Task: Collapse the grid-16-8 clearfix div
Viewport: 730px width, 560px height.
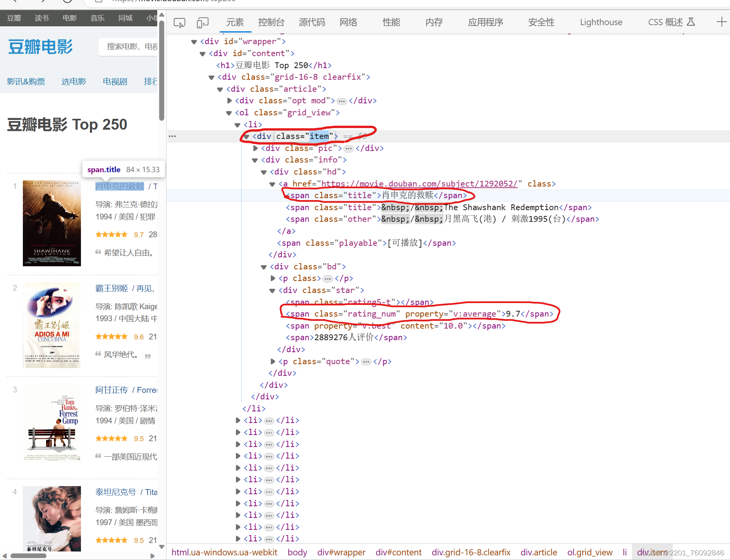Action: (x=211, y=77)
